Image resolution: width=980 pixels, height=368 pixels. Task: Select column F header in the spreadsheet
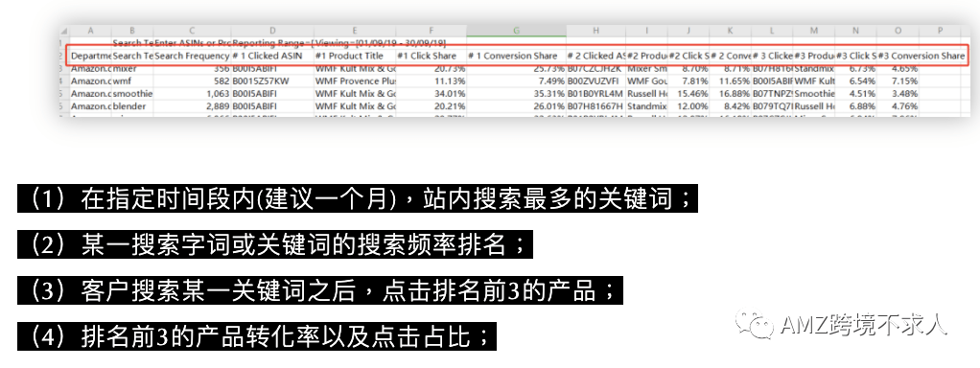[432, 31]
